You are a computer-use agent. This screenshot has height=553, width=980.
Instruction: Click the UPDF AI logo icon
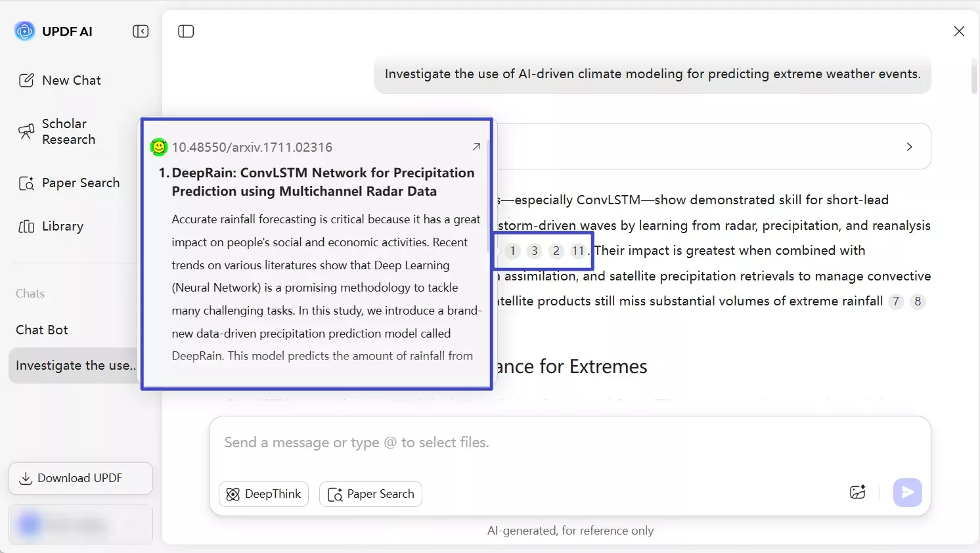click(x=25, y=31)
